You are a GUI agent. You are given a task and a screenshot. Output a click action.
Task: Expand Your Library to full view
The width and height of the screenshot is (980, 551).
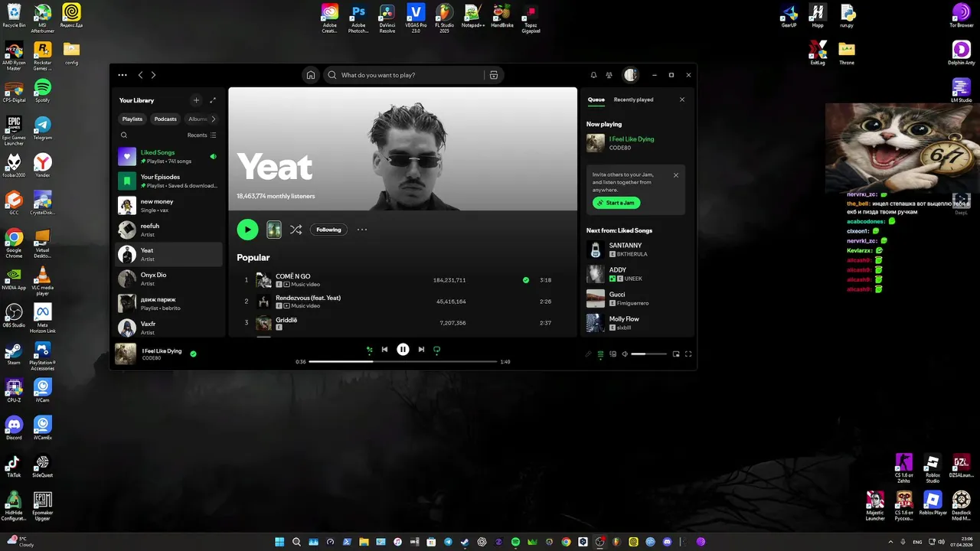[213, 100]
